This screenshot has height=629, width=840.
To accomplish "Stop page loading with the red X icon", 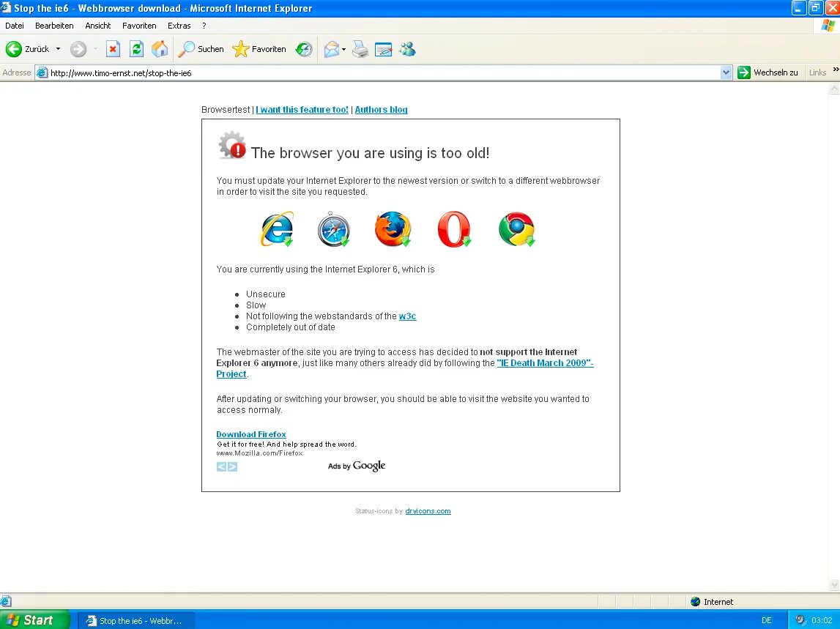I will click(113, 49).
